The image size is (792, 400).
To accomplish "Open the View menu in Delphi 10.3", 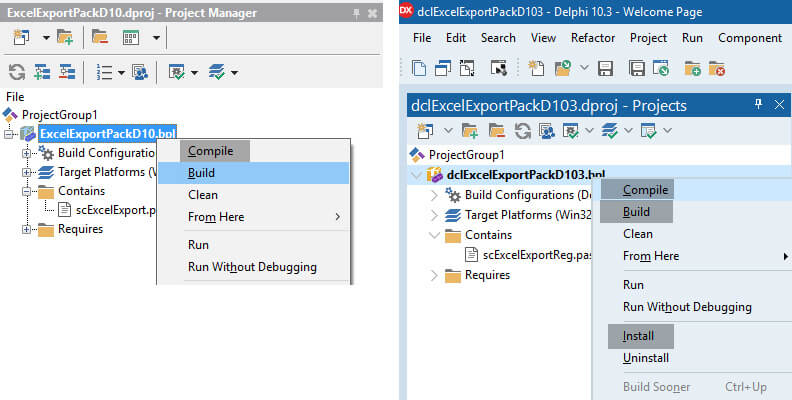I will (543, 38).
